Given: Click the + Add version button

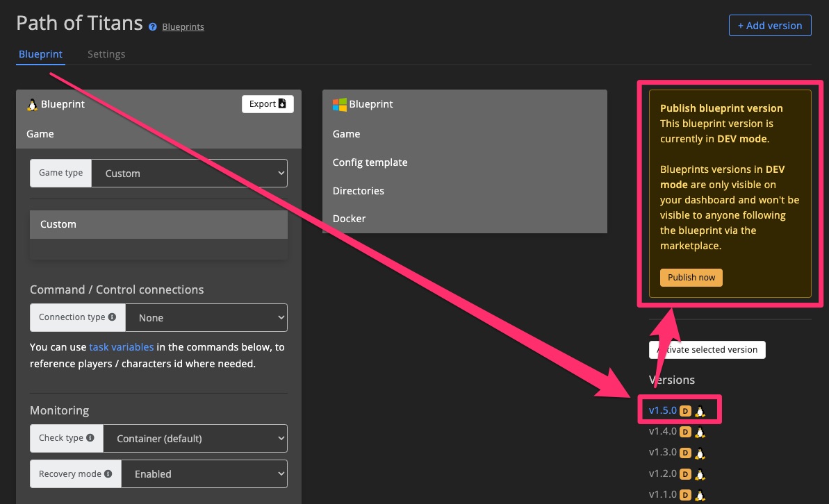Looking at the screenshot, I should click(x=770, y=25).
